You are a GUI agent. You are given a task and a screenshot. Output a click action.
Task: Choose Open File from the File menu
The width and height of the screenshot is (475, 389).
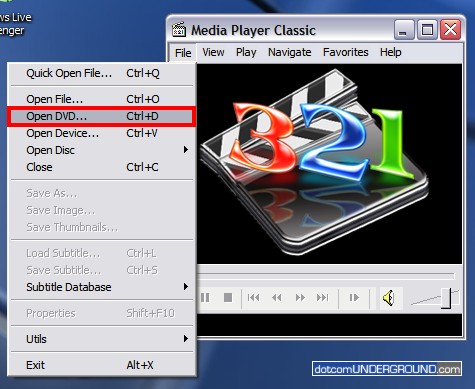tap(101, 99)
